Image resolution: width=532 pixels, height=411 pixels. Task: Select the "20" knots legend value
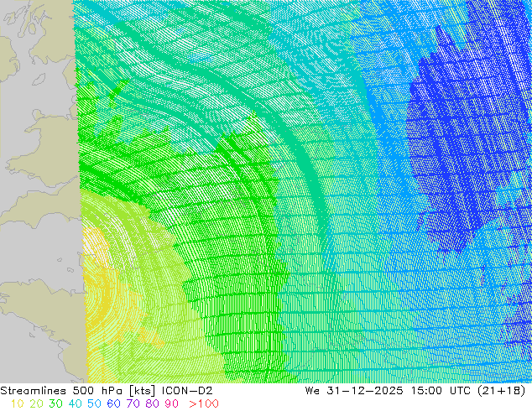pos(36,403)
